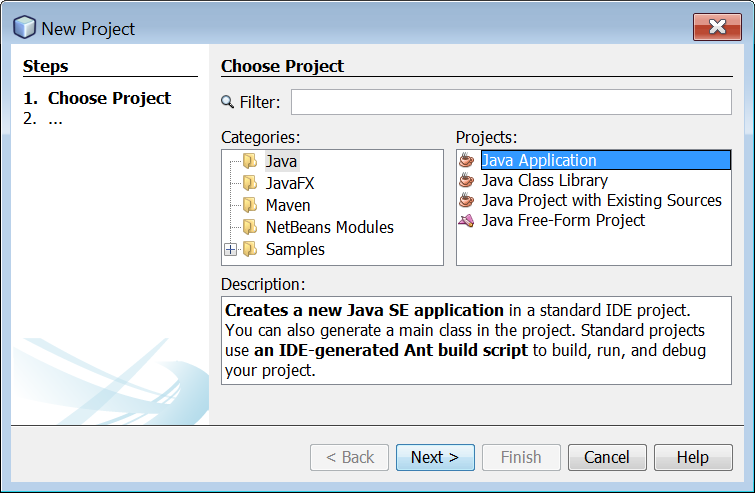Select Java Class Library project type
This screenshot has height=493, width=755.
click(545, 180)
